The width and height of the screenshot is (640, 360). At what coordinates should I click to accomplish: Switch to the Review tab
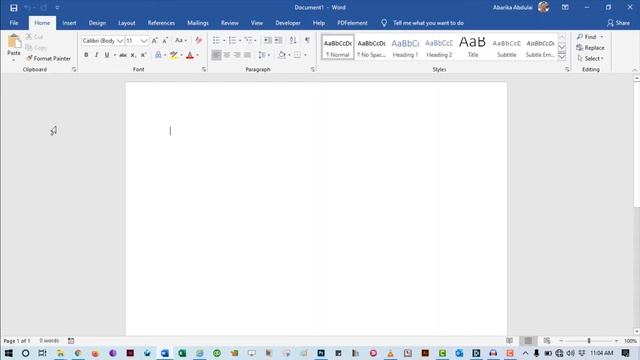[x=230, y=23]
